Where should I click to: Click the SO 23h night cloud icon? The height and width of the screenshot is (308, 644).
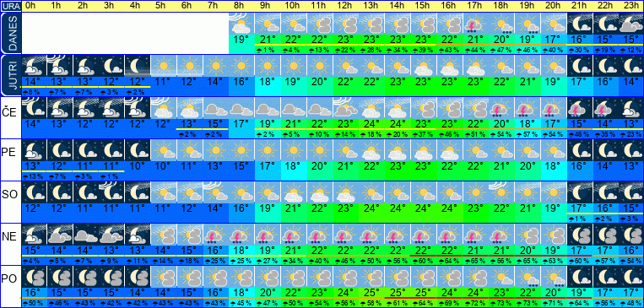(x=631, y=192)
